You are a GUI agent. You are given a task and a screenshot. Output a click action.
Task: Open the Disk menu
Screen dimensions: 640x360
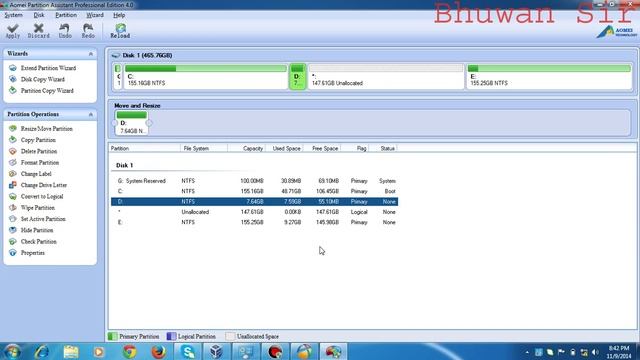[39, 15]
